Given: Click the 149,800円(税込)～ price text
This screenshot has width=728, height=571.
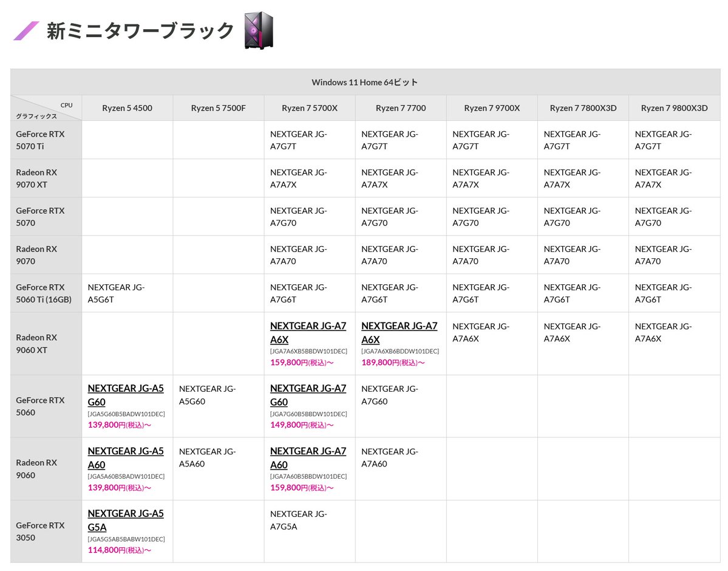Looking at the screenshot, I should tap(302, 425).
